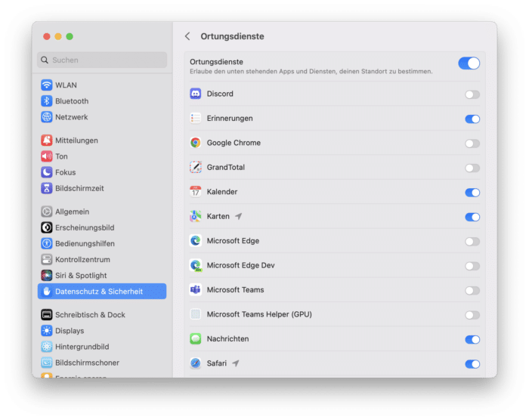
Task: Click the Microsoft Teams Helper (GPU) label
Action: [x=259, y=314]
